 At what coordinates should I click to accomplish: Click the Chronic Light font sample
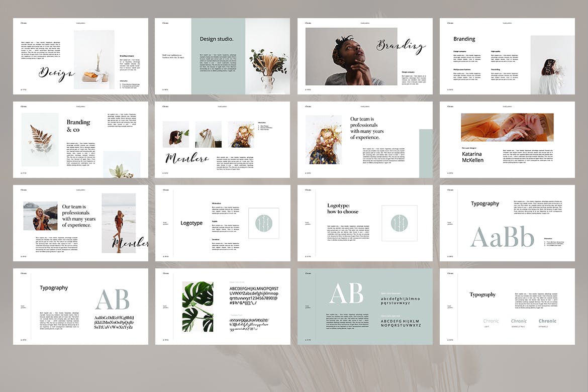tap(491, 321)
